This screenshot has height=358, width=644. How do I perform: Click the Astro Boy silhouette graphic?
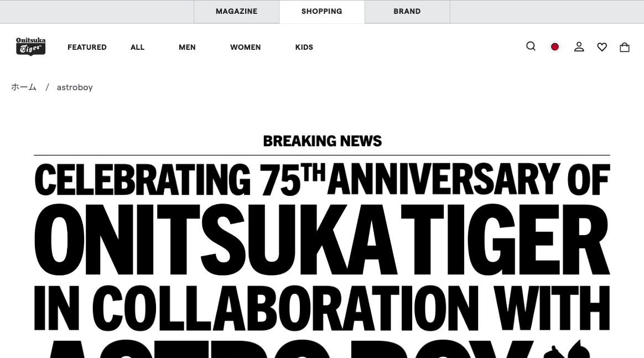[x=567, y=349]
